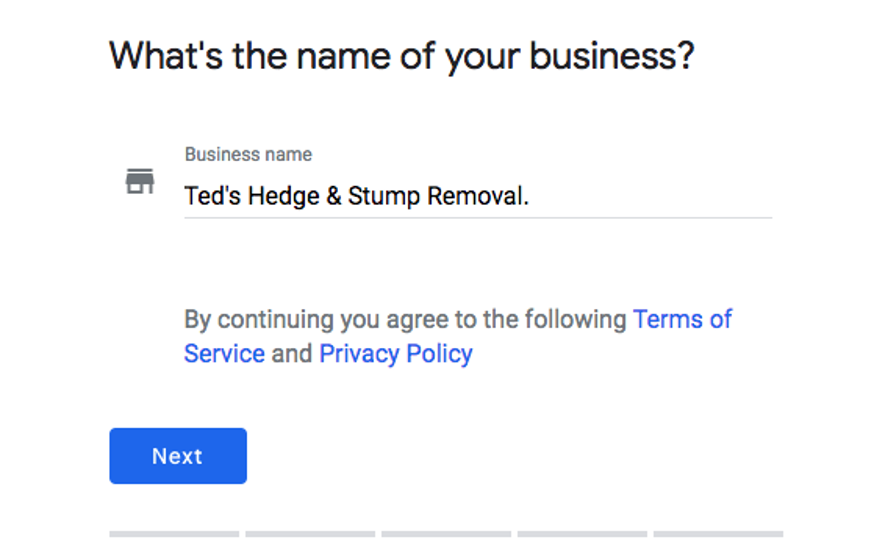Viewport: 874px width, 550px height.
Task: Select the first progress step segment
Action: [x=174, y=534]
